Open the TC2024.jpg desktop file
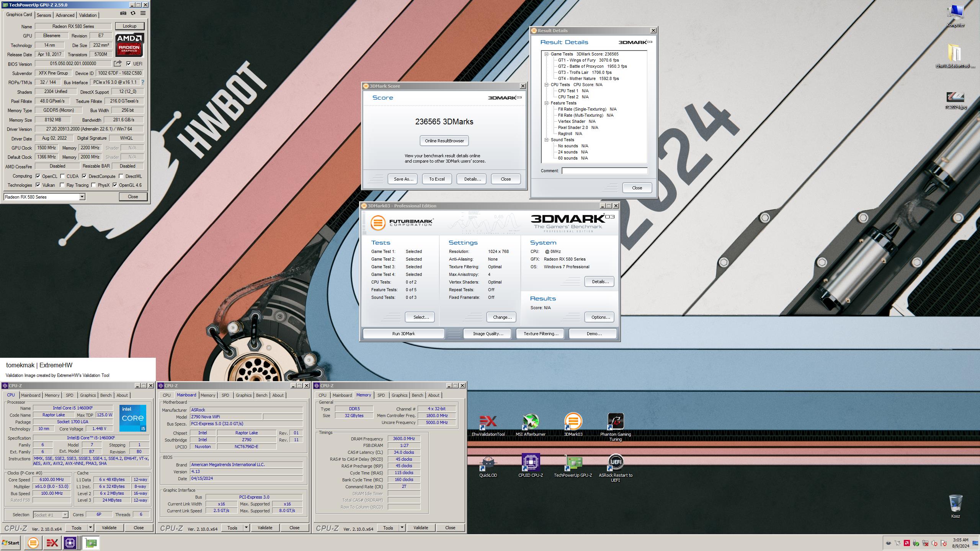Screen dimensions: 980x551 pyautogui.click(x=955, y=100)
